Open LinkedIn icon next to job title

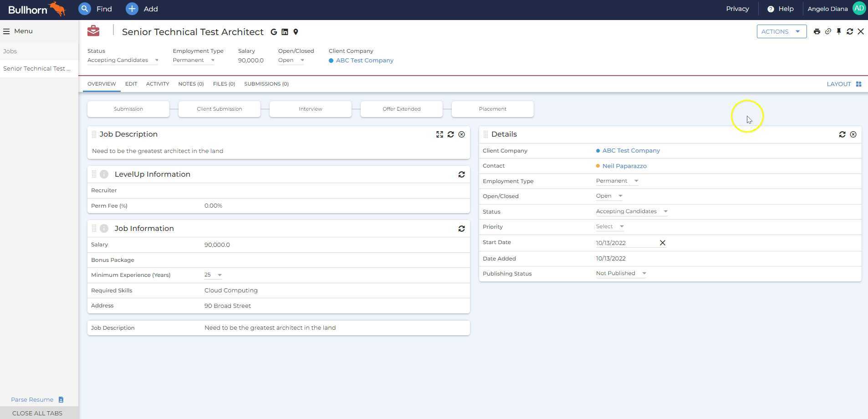coord(285,32)
